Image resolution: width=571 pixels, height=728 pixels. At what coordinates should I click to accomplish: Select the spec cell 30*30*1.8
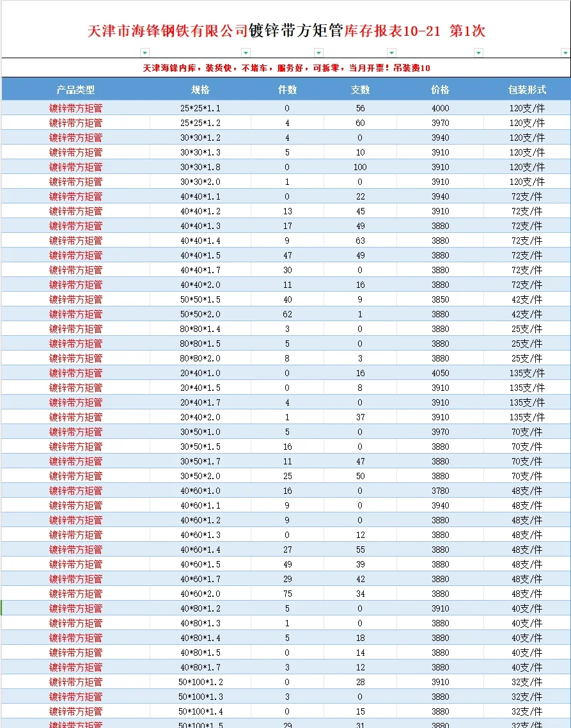pos(200,167)
